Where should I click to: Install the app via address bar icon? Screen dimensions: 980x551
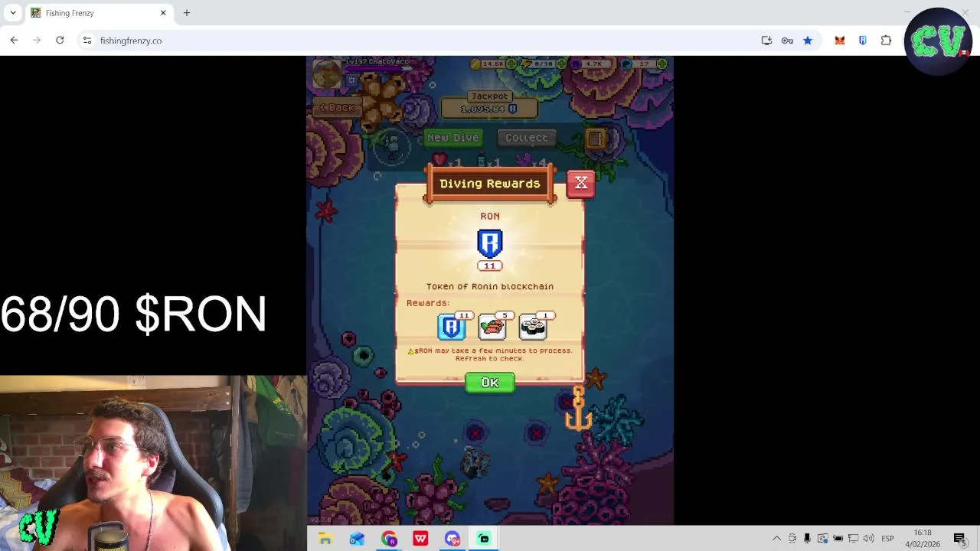766,41
